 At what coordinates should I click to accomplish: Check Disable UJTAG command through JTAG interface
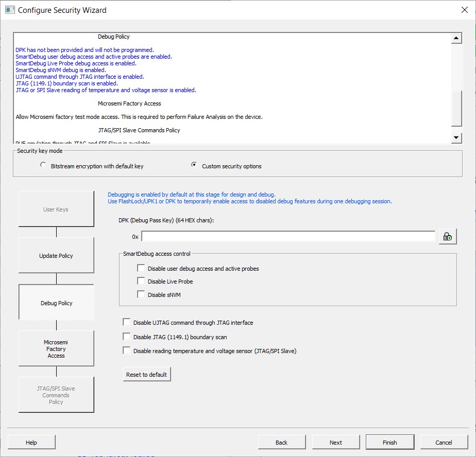127,322
